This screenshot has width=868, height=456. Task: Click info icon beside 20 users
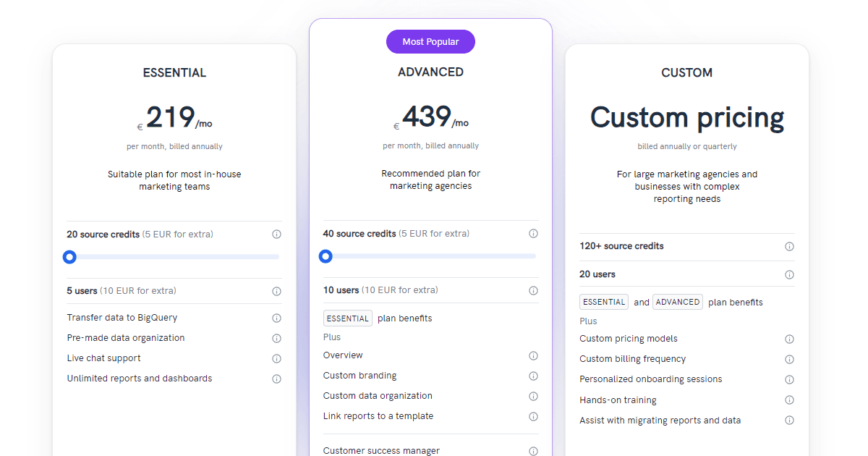point(789,275)
